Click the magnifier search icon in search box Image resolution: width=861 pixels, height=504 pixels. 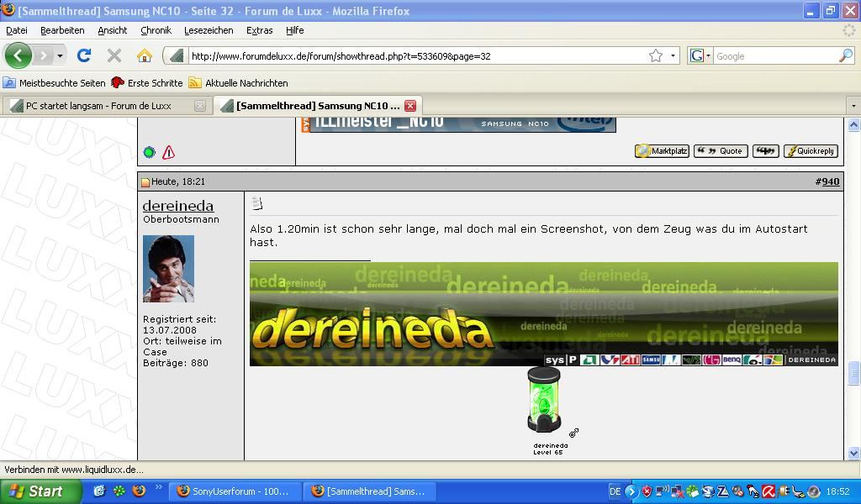pyautogui.click(x=846, y=55)
